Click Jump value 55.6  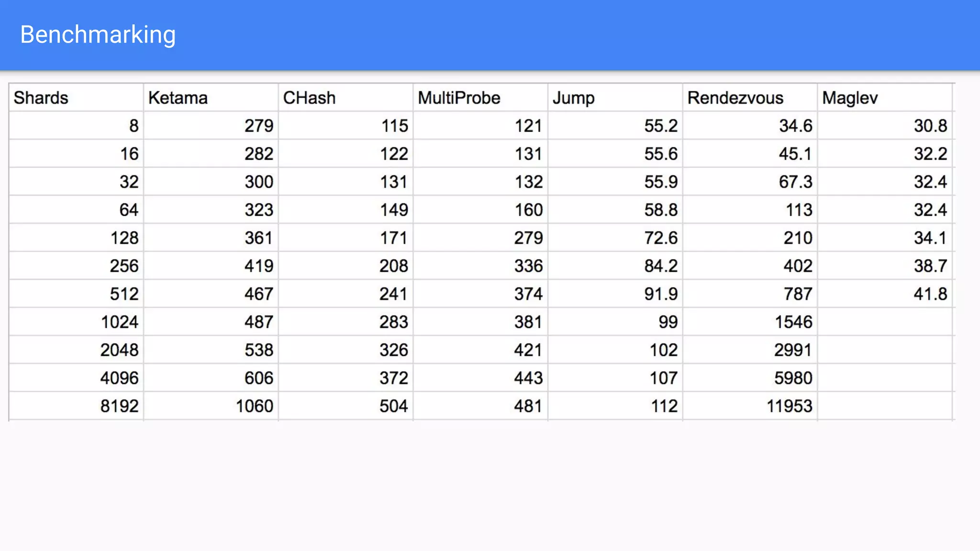click(615, 154)
